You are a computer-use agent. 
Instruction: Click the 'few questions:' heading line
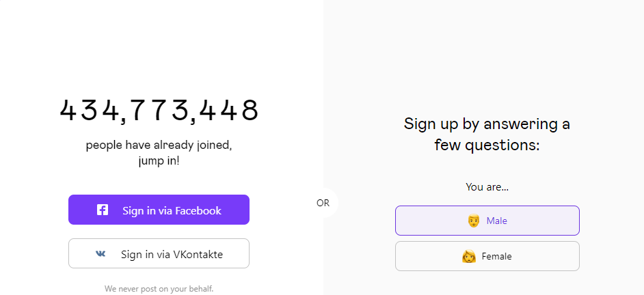(x=487, y=145)
